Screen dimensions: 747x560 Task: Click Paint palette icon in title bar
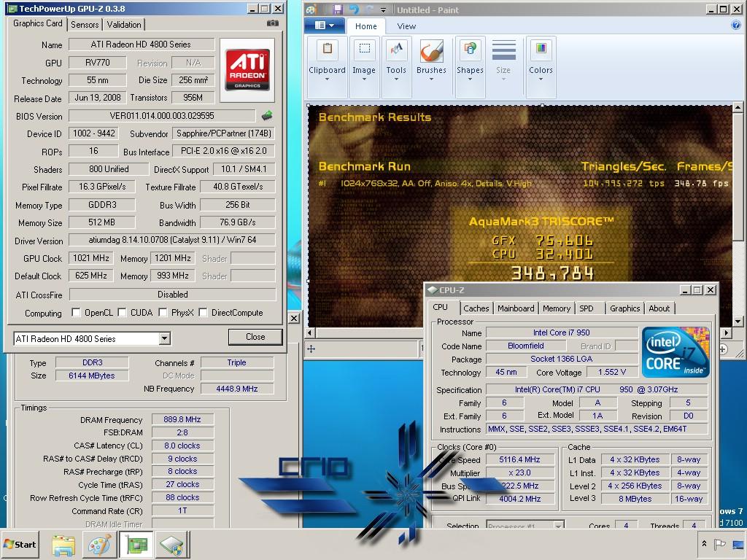coord(311,9)
